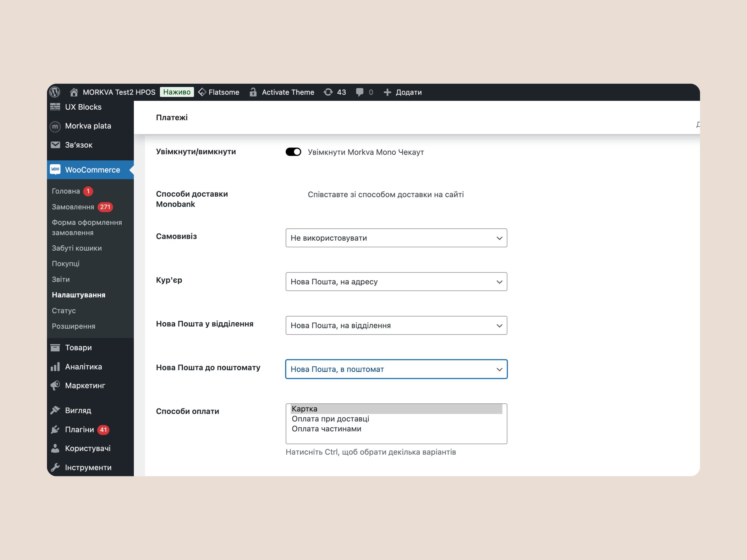Click the Flatsome diamond icon
This screenshot has height=560, width=747.
click(x=202, y=92)
